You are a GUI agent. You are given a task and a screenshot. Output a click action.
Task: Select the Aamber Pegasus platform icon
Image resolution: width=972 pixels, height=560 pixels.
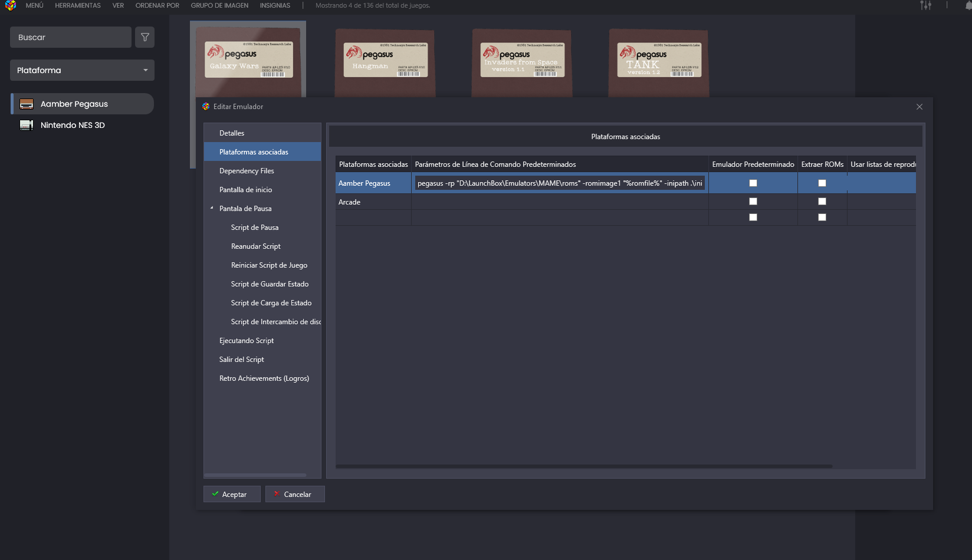[27, 104]
